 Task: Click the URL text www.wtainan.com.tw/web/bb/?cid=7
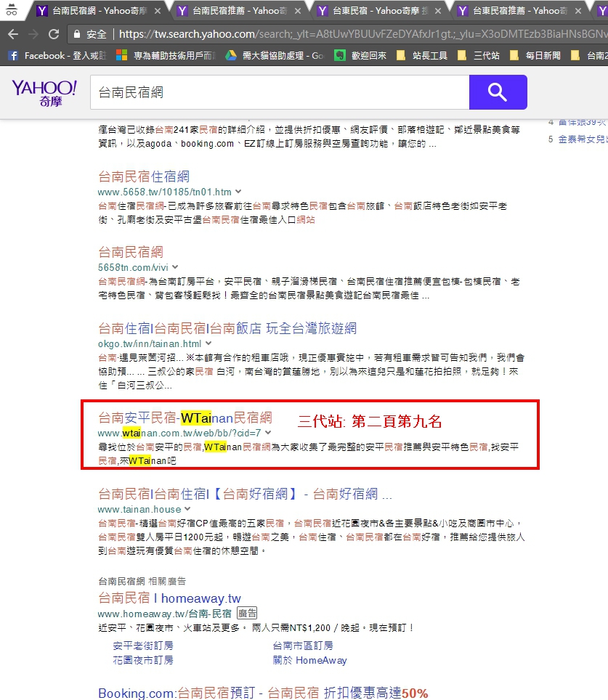click(179, 433)
